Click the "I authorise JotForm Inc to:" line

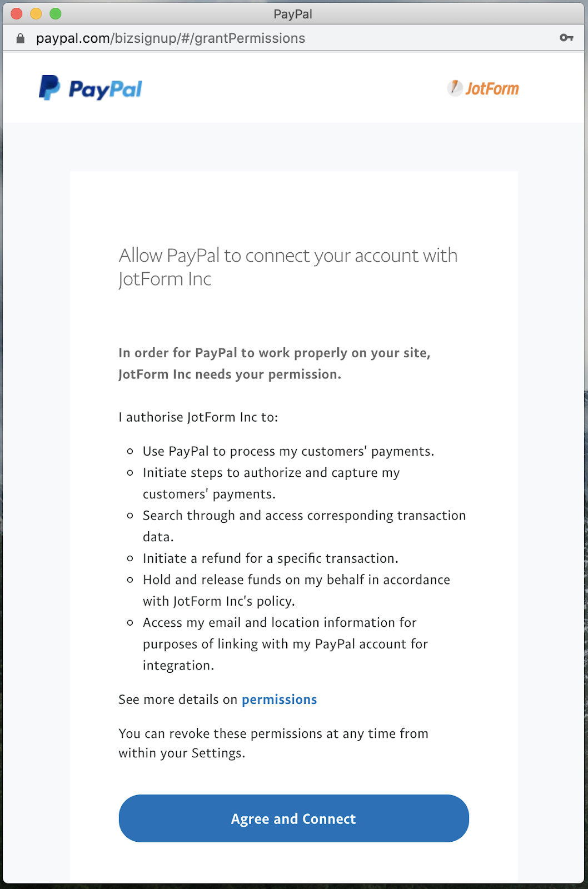click(x=198, y=417)
